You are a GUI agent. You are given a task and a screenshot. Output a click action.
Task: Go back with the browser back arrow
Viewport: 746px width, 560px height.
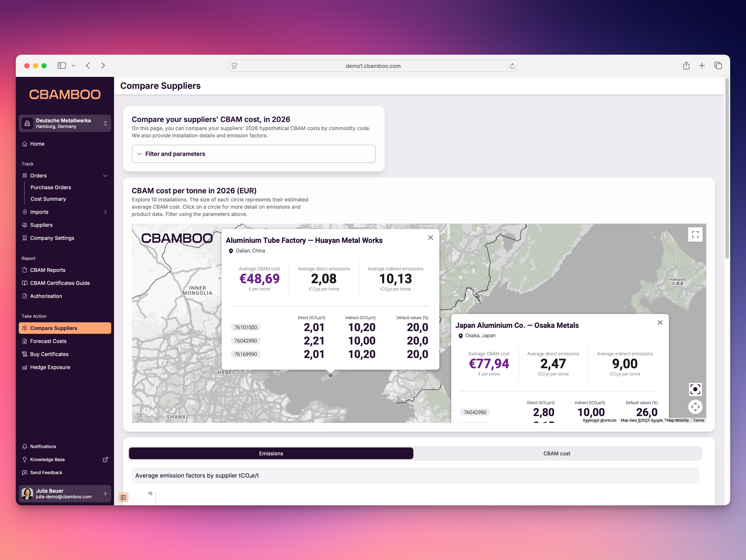click(88, 65)
